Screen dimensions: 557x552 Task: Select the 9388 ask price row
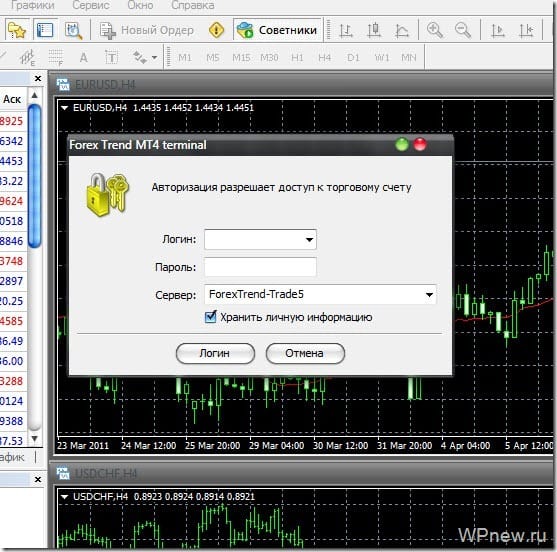point(13,421)
